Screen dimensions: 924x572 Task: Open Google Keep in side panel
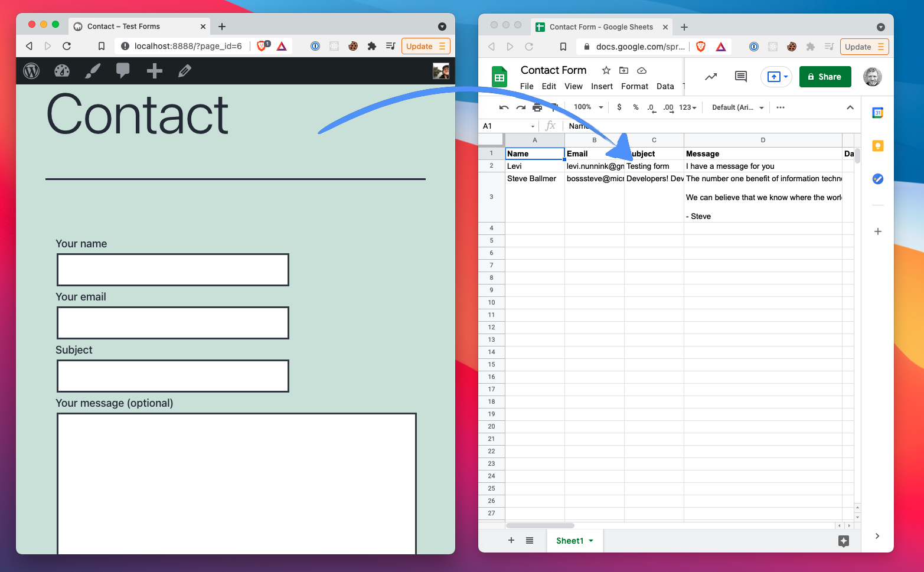click(x=878, y=146)
